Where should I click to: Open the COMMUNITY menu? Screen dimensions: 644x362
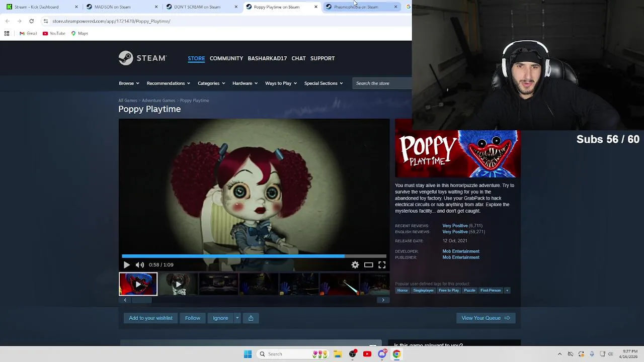tap(226, 58)
